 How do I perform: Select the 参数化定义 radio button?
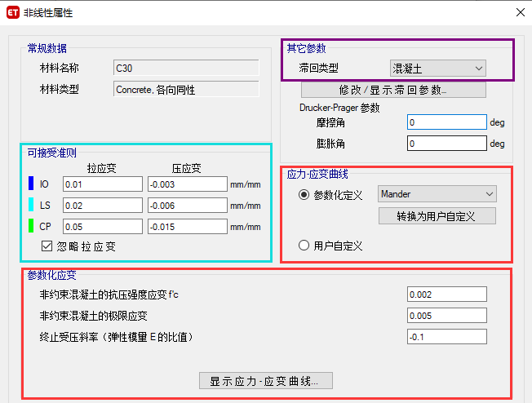click(x=304, y=195)
